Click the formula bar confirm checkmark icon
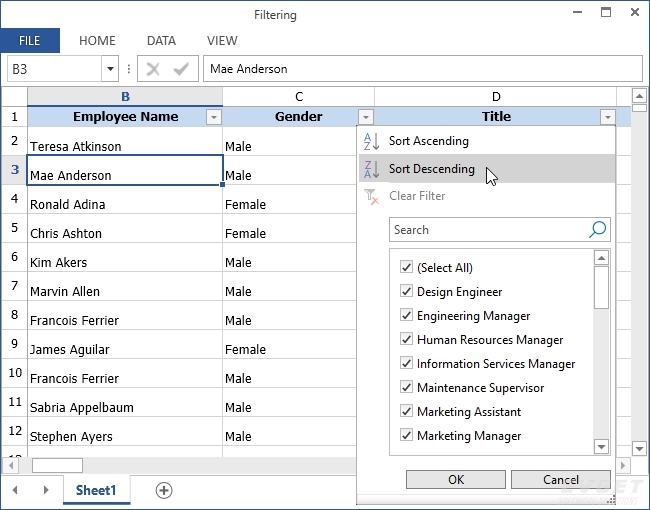The image size is (650, 510). point(181,69)
